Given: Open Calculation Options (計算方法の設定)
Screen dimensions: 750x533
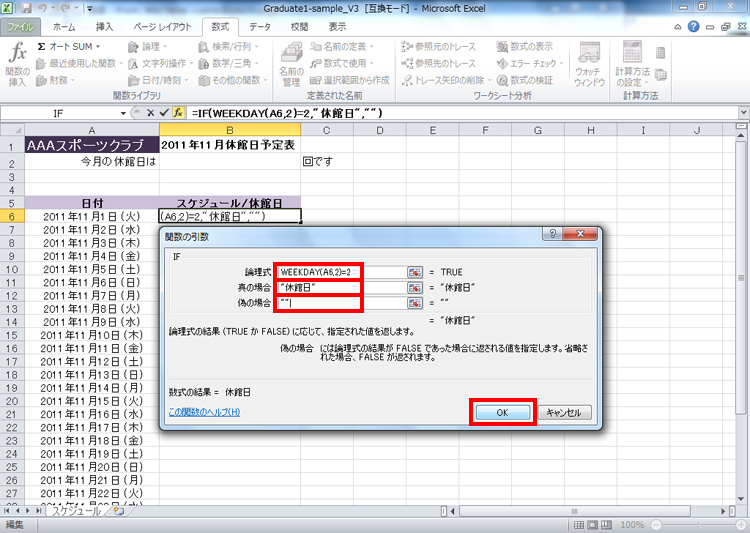Looking at the screenshot, I should click(632, 65).
